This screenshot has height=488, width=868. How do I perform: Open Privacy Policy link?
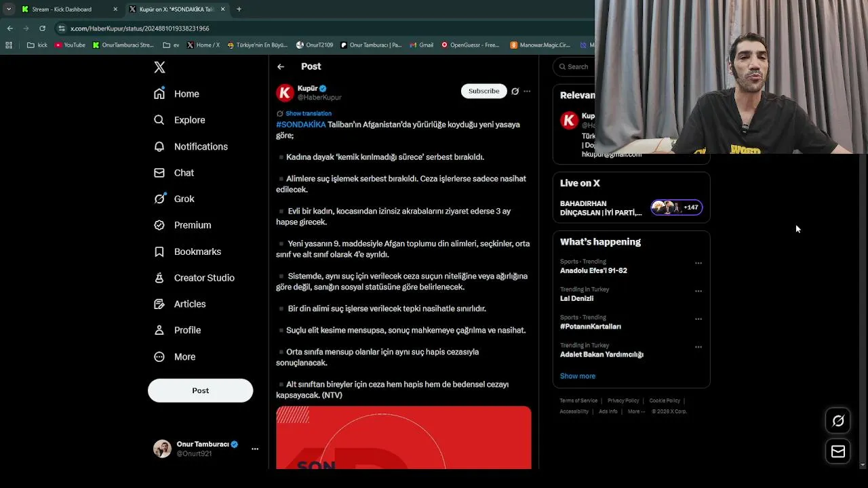[623, 401]
